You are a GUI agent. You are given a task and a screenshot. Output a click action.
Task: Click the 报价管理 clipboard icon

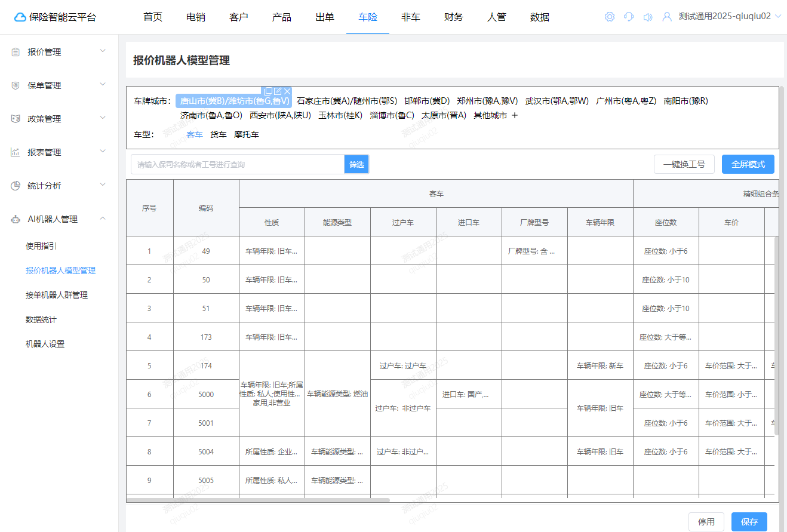16,52
